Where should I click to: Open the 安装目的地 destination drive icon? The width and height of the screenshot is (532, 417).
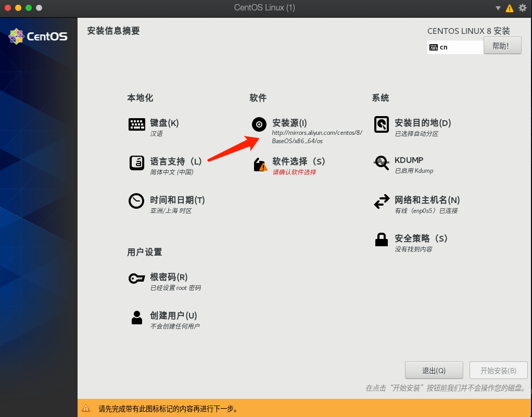[381, 124]
